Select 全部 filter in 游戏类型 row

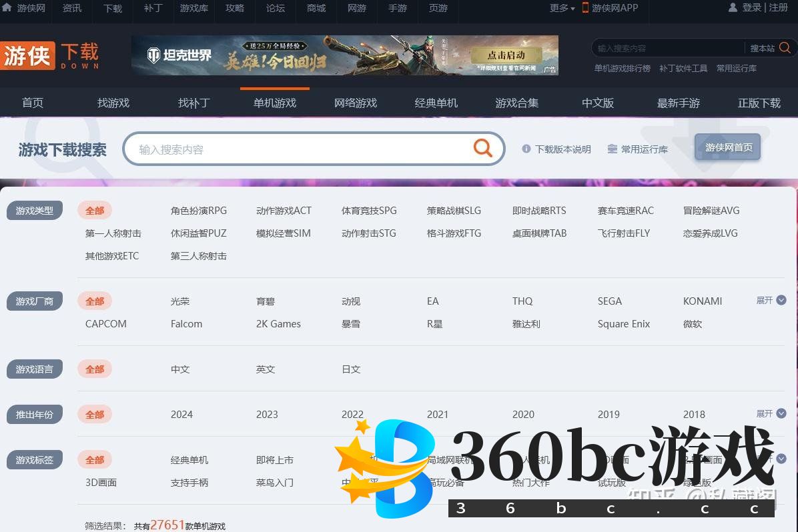click(x=95, y=211)
